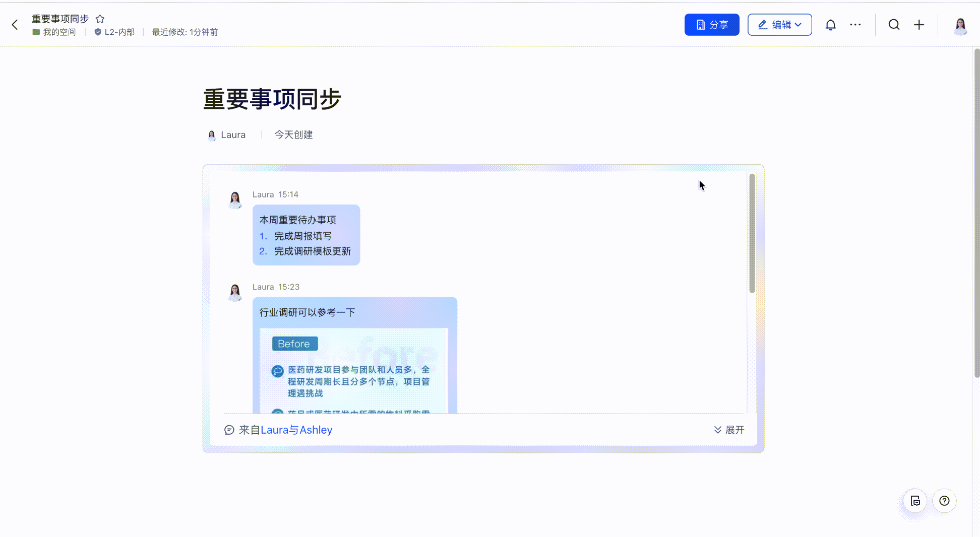Click the search magnifier icon
Screen dimensions: 980x537
pos(894,25)
